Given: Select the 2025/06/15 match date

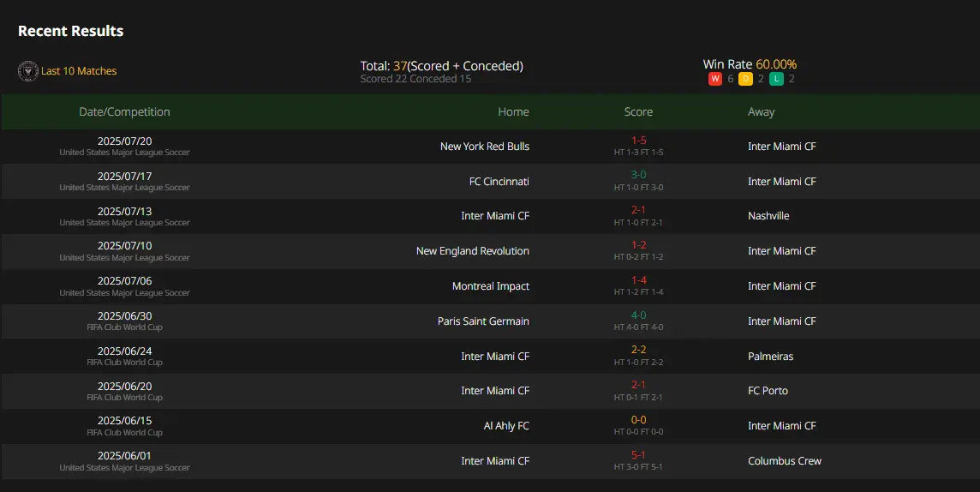Looking at the screenshot, I should 124,421.
